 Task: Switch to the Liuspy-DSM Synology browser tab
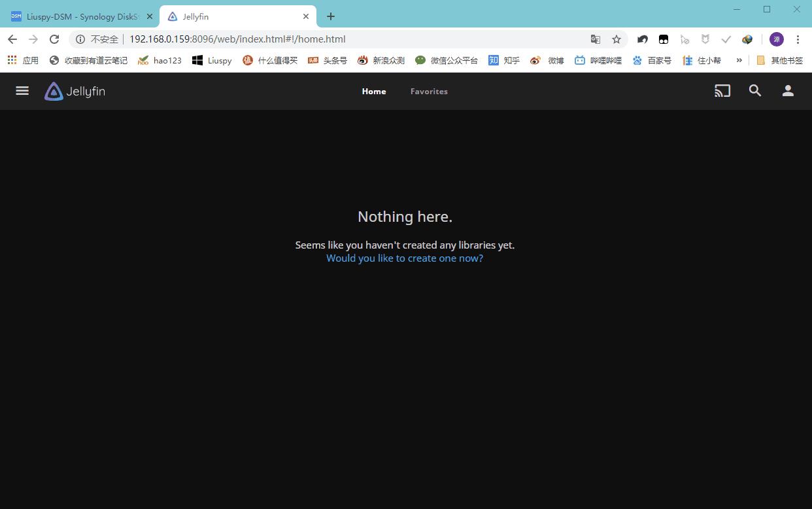click(x=78, y=16)
